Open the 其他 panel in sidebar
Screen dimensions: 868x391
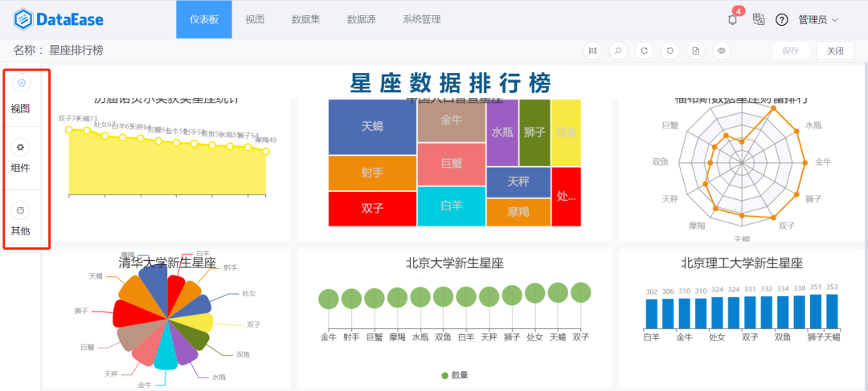coord(21,219)
